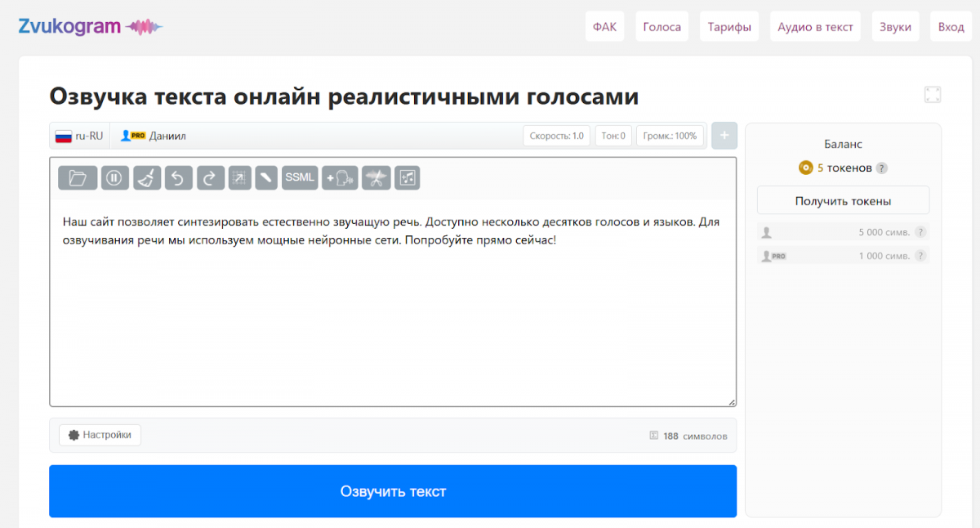Adjust the Громк.: 100% volume control
Screen dimensions: 980x528
tap(670, 136)
